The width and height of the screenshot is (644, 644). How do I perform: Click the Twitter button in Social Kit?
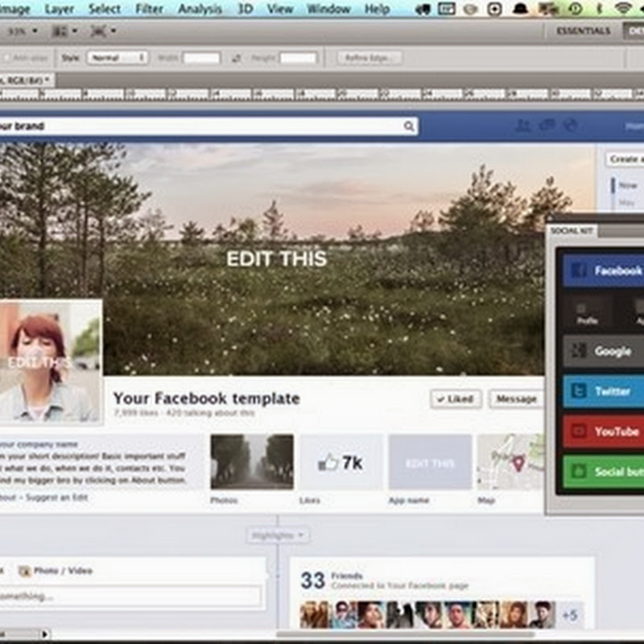pos(603,391)
